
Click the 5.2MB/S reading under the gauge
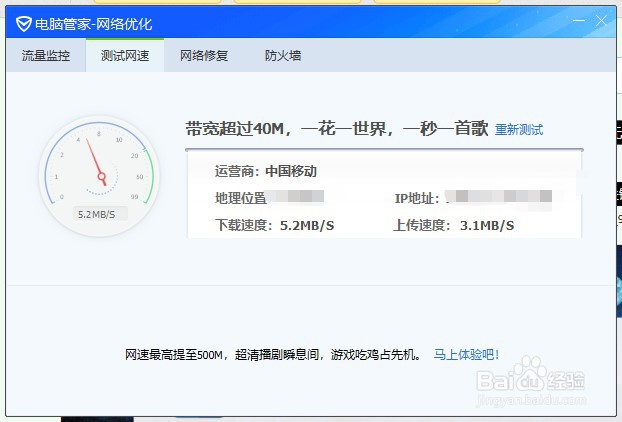coord(96,214)
